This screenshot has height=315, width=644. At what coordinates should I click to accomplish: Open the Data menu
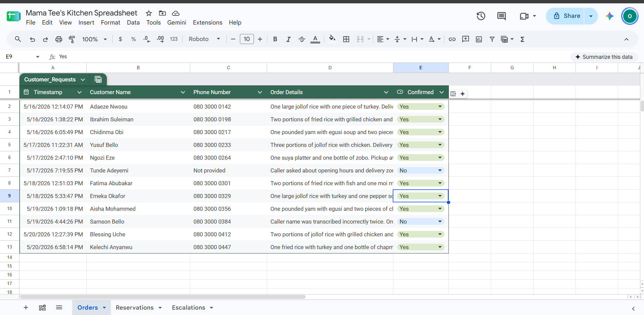click(133, 23)
